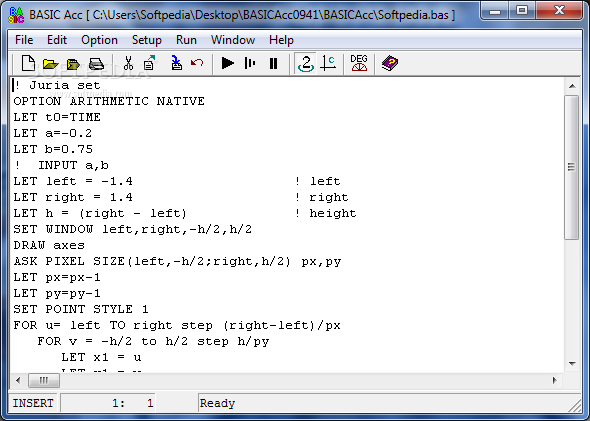590x421 pixels.
Task: Open the Window menu
Action: tap(233, 40)
